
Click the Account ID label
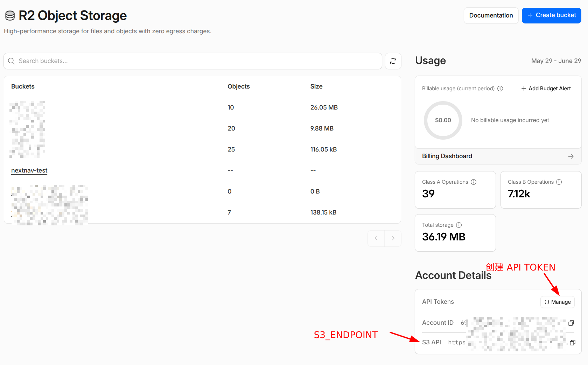coord(438,323)
